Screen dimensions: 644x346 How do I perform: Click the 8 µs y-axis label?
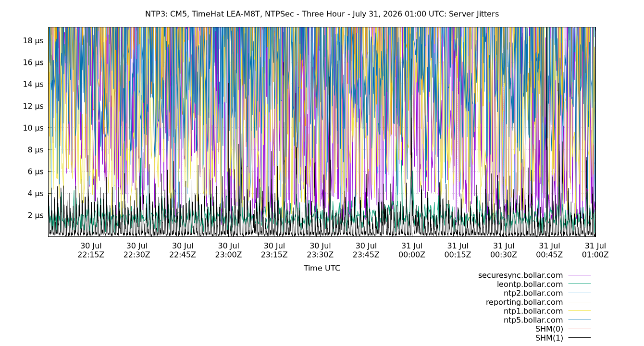coord(36,150)
